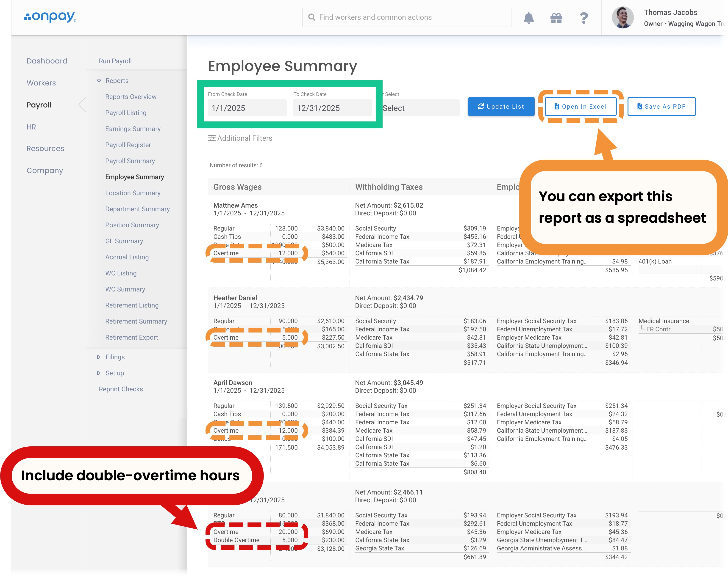Open the Workers main menu item
728x577 pixels.
pyautogui.click(x=41, y=83)
